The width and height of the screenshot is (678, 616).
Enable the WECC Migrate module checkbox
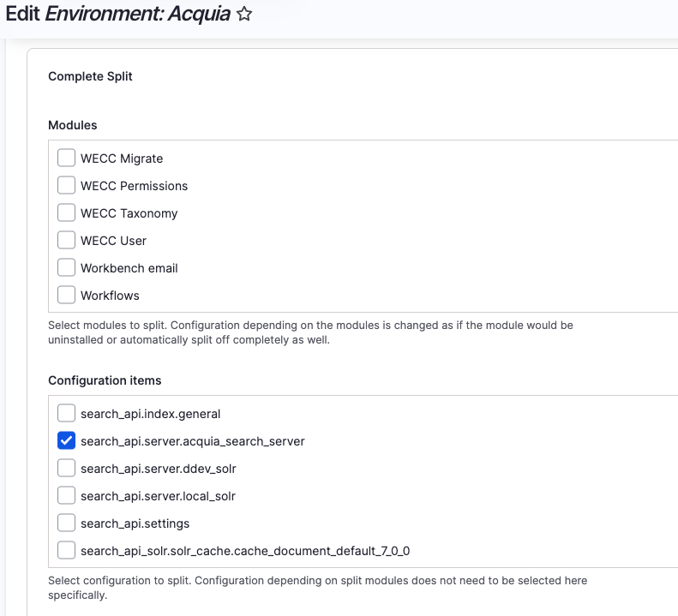click(x=66, y=158)
